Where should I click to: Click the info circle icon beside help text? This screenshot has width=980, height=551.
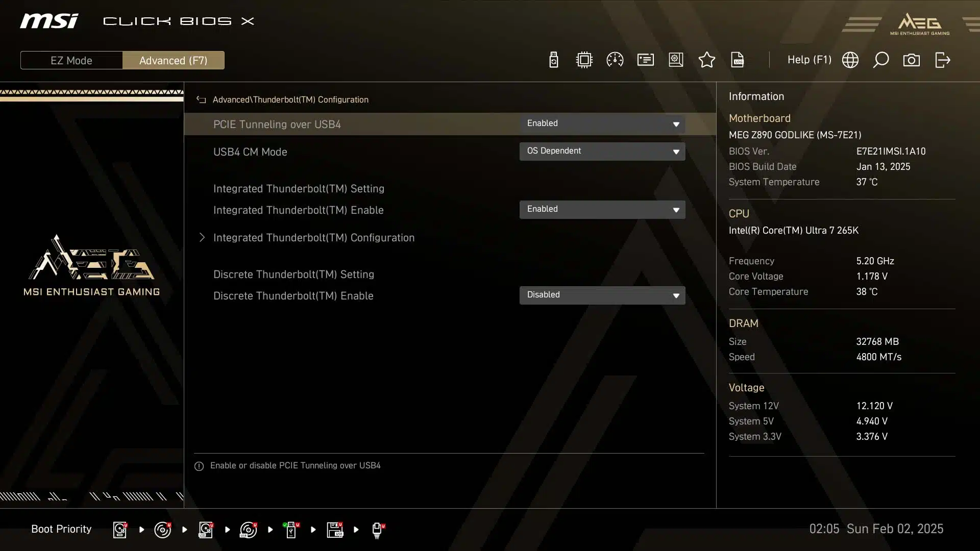coord(199,466)
